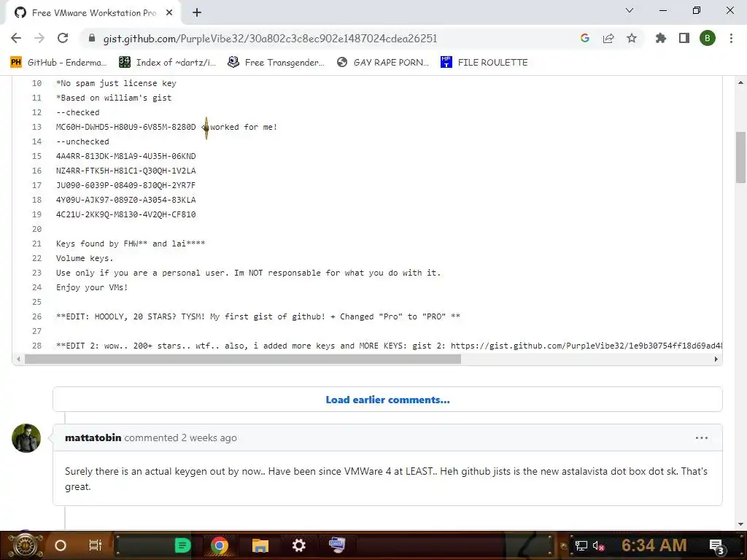
Task: Click the horizontal scrollbar right arrow
Action: click(716, 359)
